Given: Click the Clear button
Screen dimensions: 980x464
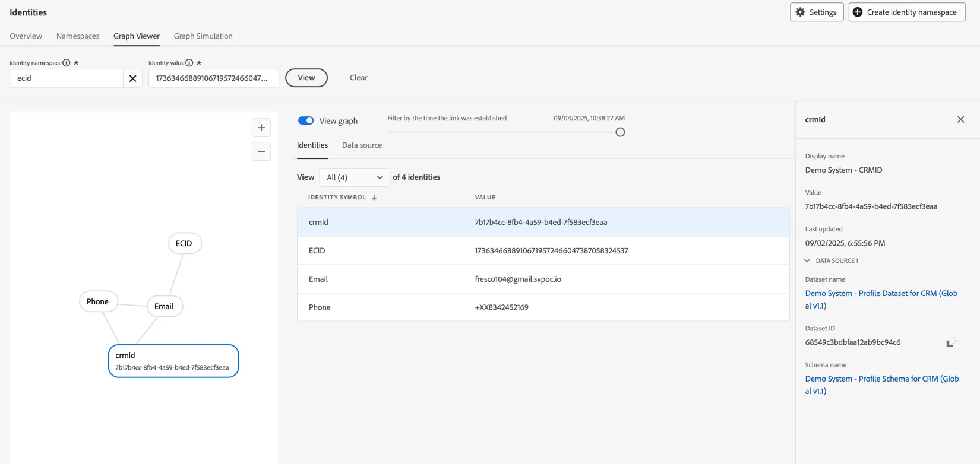Looking at the screenshot, I should [x=359, y=78].
